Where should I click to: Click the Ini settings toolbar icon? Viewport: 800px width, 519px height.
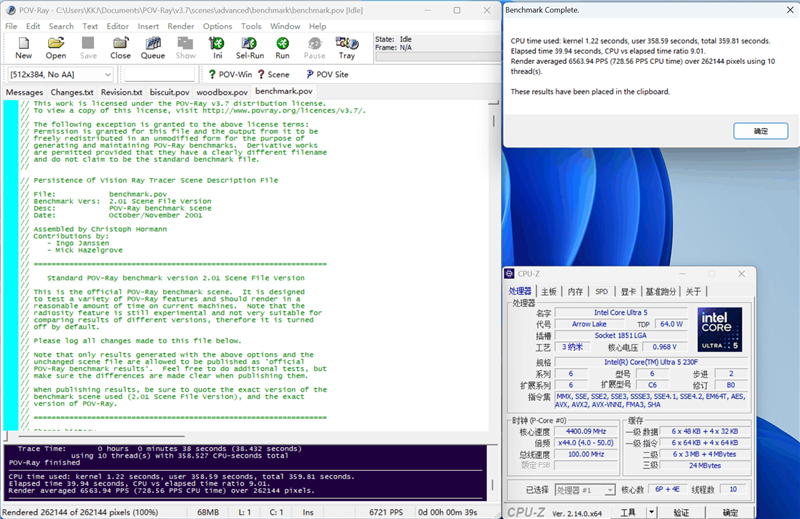click(x=217, y=47)
